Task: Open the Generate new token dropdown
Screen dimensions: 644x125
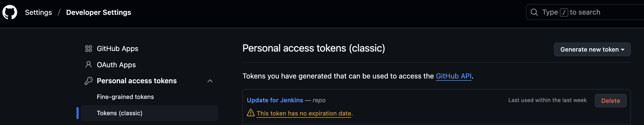Action: (592, 50)
